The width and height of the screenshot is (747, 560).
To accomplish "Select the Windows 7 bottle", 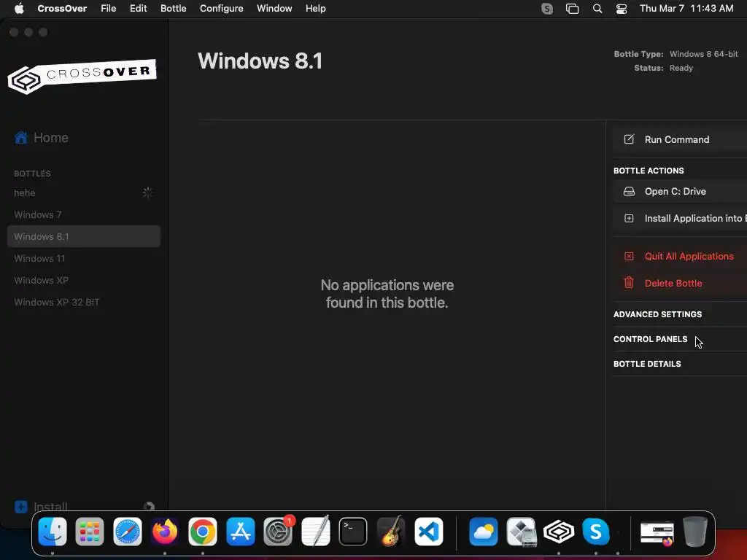I will [84, 215].
